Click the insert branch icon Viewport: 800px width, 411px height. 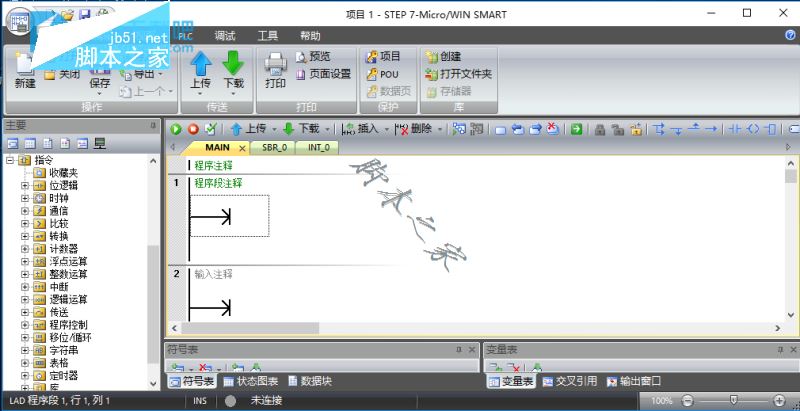(659, 129)
